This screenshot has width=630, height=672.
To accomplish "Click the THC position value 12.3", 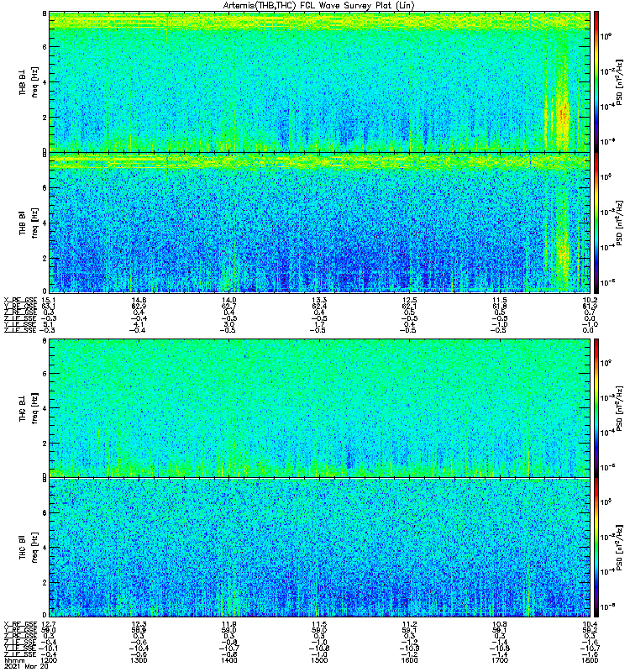I will click(x=139, y=624).
